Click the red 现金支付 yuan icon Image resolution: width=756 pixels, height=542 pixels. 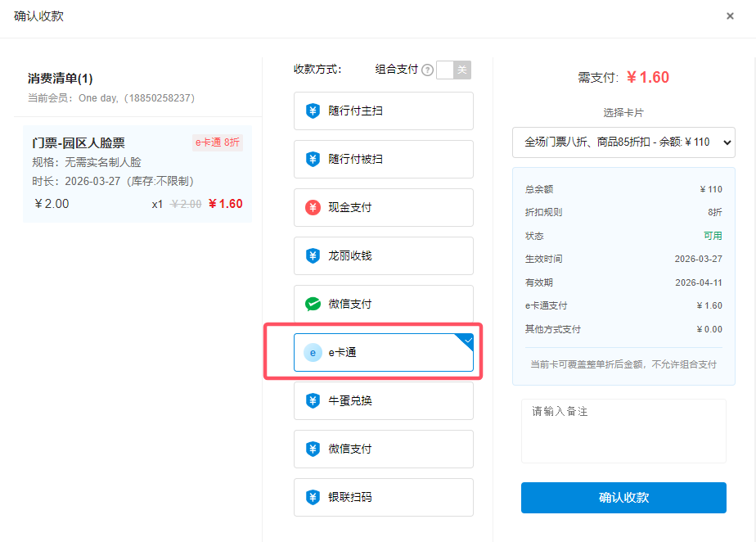[x=313, y=208]
